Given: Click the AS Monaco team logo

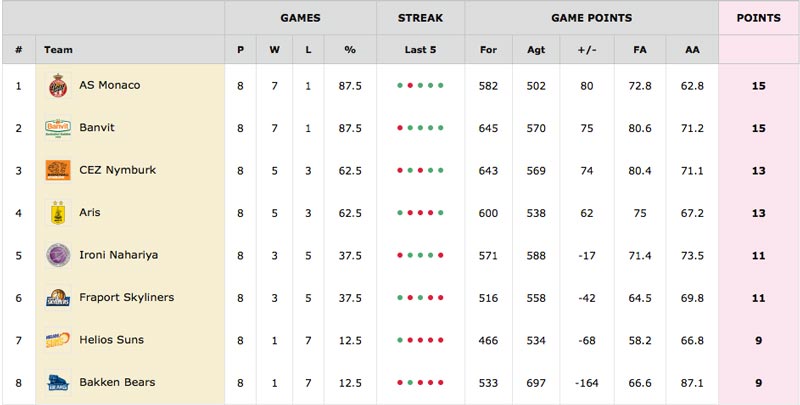Looking at the screenshot, I should 58,85.
